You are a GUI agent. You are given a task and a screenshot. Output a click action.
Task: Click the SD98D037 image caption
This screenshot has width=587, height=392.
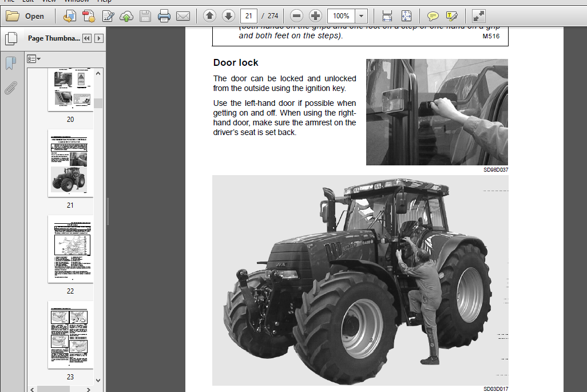[495, 169]
